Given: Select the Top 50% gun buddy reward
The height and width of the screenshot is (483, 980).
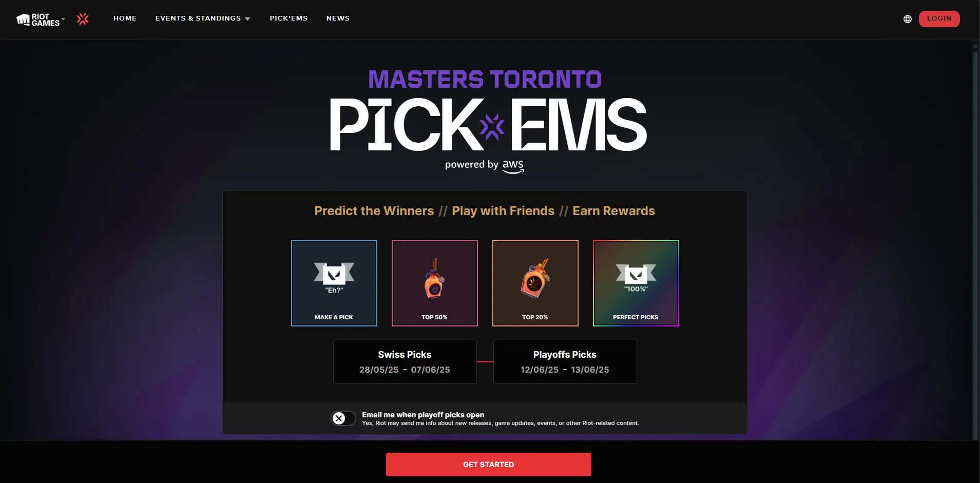Looking at the screenshot, I should click(435, 283).
